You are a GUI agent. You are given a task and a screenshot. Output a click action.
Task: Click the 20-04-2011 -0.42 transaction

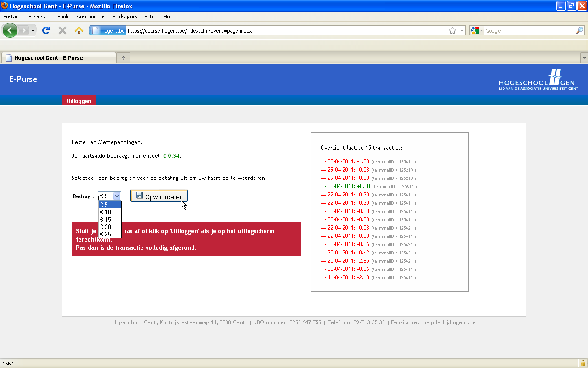click(368, 253)
